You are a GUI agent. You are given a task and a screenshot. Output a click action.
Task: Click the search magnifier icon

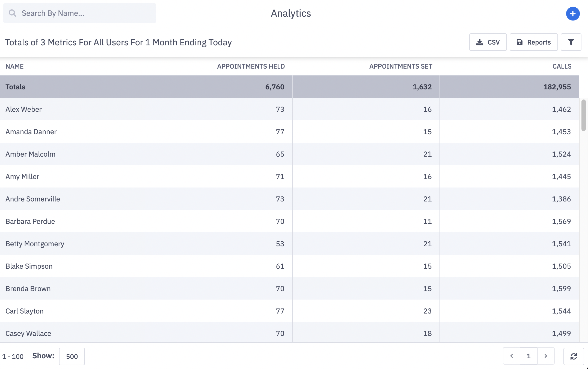tap(13, 13)
